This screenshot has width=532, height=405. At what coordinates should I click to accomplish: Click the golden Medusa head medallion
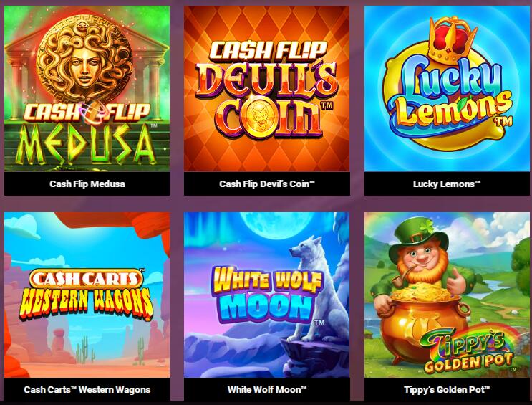pyautogui.click(x=84, y=59)
